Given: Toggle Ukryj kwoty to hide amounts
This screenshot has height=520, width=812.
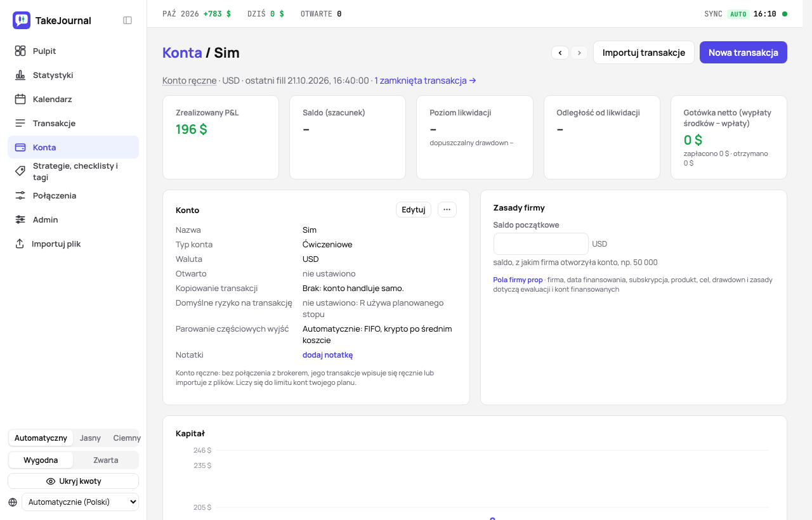Looking at the screenshot, I should coord(74,481).
